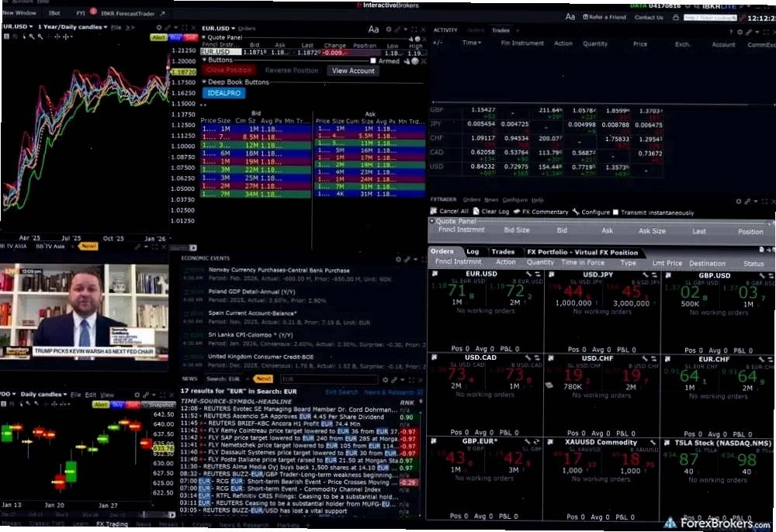Click the Alert button on EUR.USD chart
Image resolution: width=776 pixels, height=532 pixels.
[x=159, y=37]
